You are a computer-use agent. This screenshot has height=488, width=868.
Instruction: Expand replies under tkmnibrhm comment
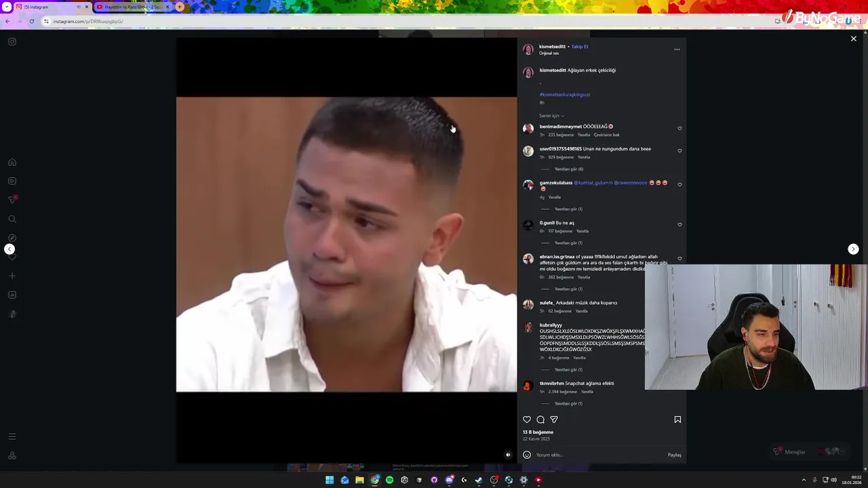point(568,404)
